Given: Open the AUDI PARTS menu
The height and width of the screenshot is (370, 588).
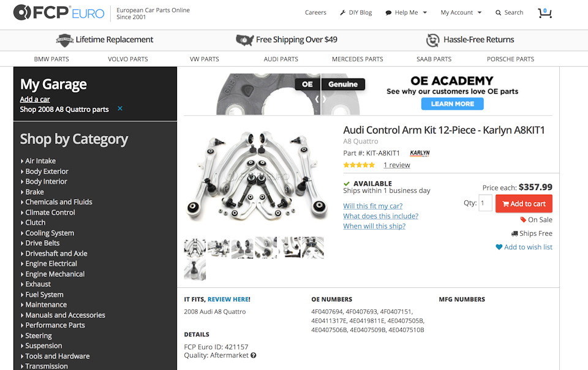Looking at the screenshot, I should click(x=281, y=59).
